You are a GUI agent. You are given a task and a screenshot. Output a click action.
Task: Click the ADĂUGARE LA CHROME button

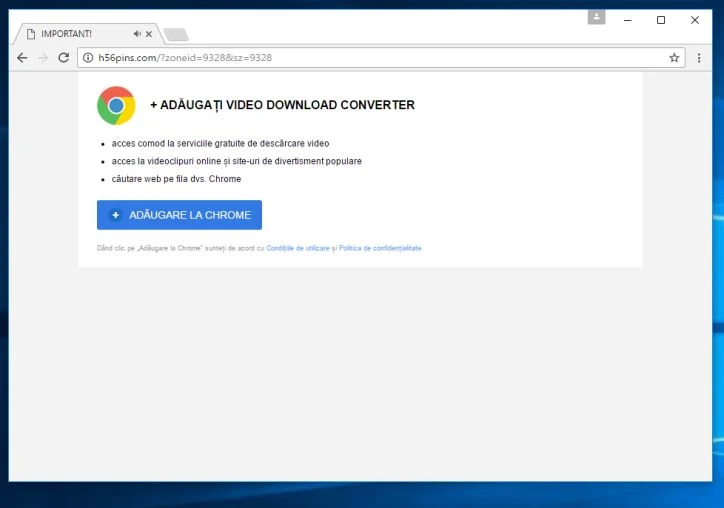click(179, 215)
